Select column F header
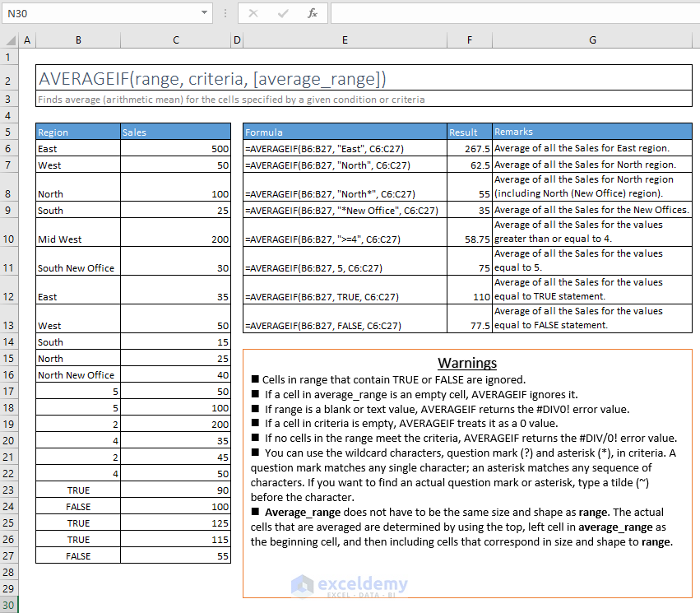The height and width of the screenshot is (613, 700). click(470, 40)
